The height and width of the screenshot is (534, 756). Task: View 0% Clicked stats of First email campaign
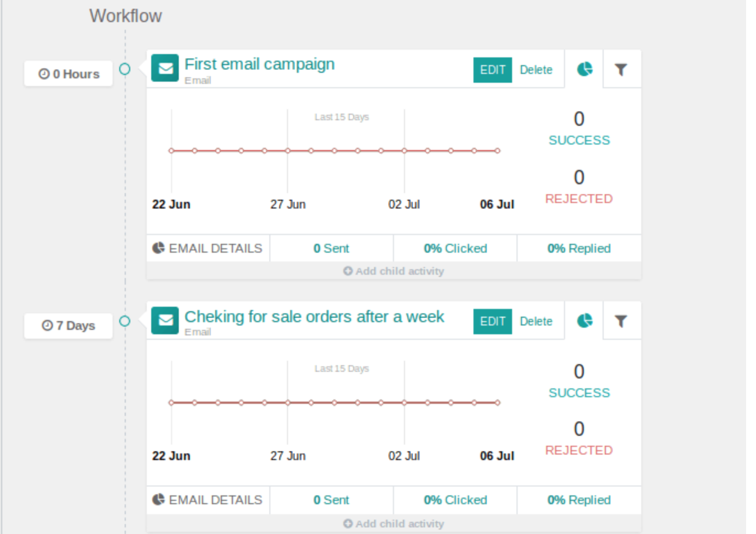click(455, 249)
